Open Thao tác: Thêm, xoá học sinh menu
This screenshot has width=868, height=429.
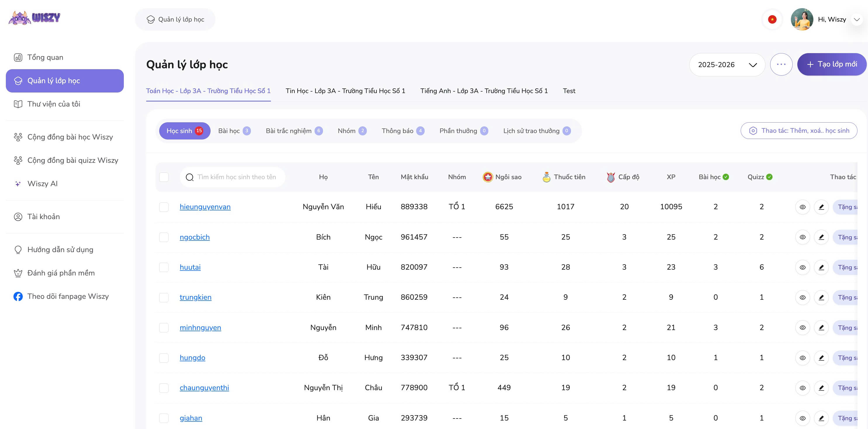coord(798,131)
